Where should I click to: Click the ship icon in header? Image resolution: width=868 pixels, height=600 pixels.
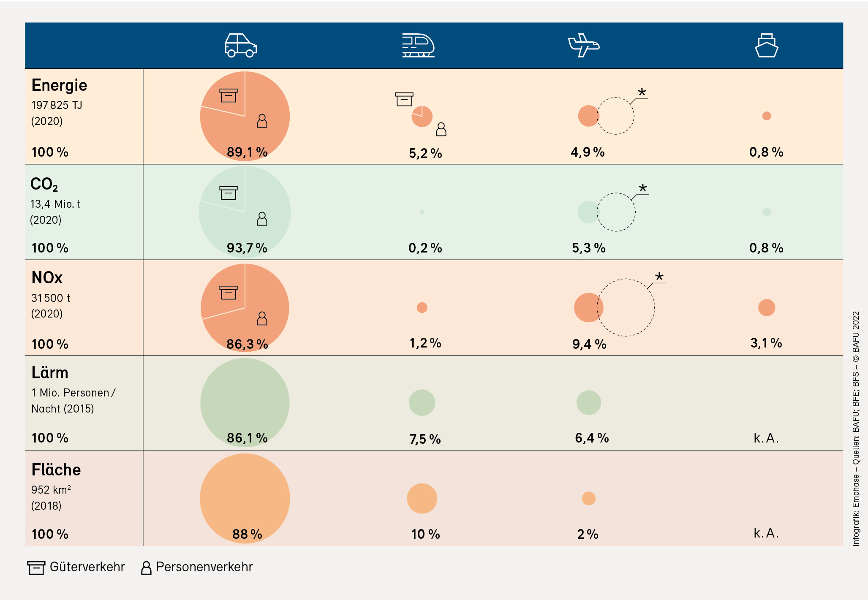(766, 46)
